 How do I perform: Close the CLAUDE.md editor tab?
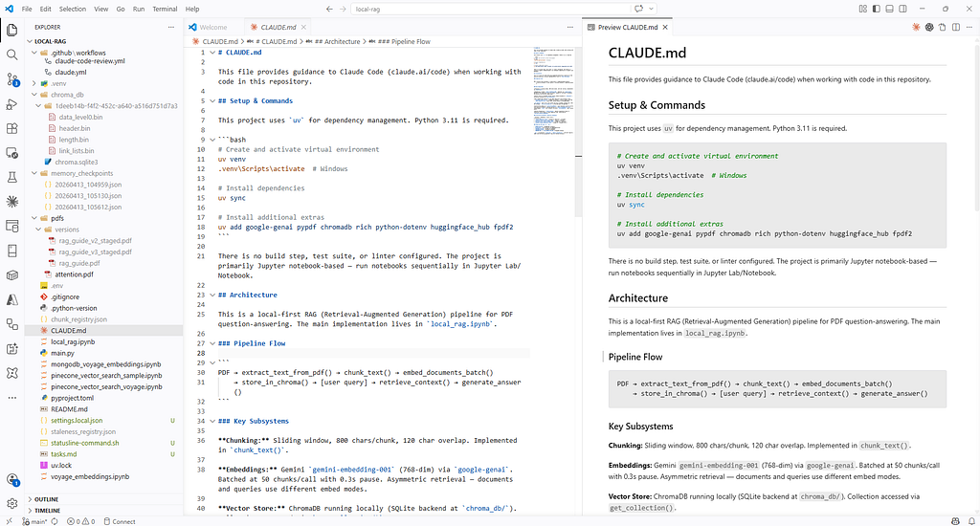click(303, 27)
